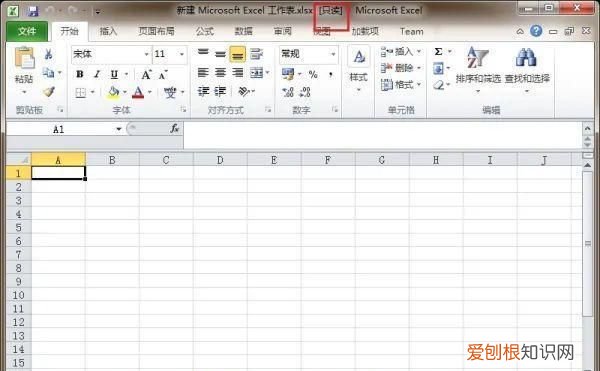
Task: Open the text orientation icon
Action: pos(244,91)
